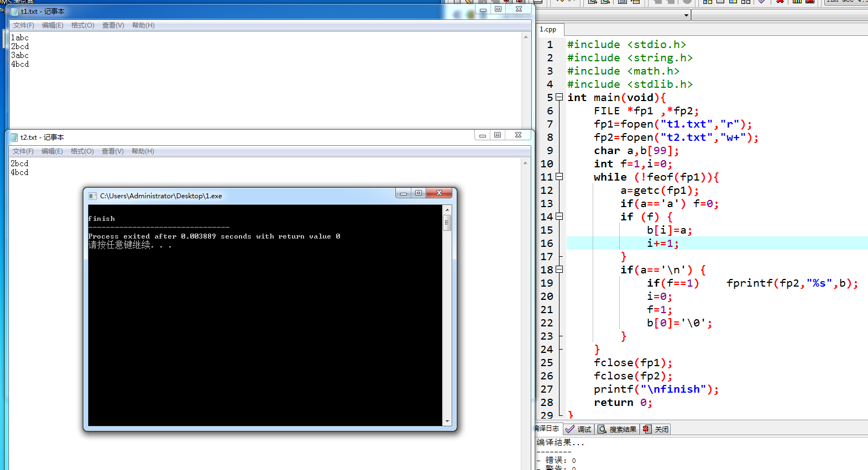The image size is (868, 470).
Task: Click the 'FILE *fp1 ,*fp2;' code line
Action: (647, 110)
